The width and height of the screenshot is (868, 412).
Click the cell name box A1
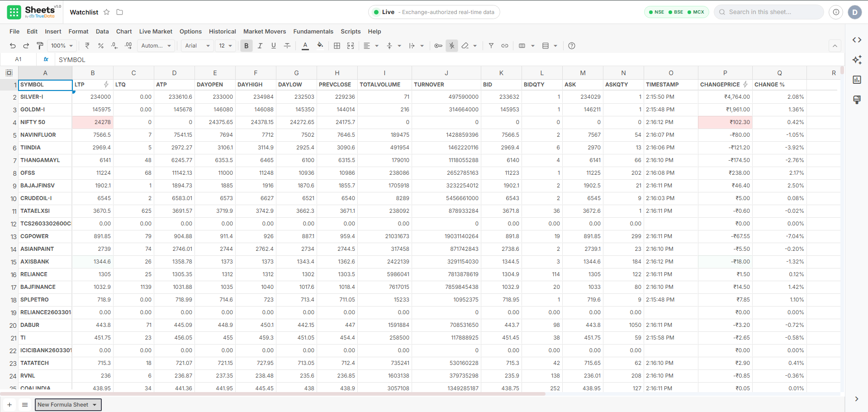18,59
